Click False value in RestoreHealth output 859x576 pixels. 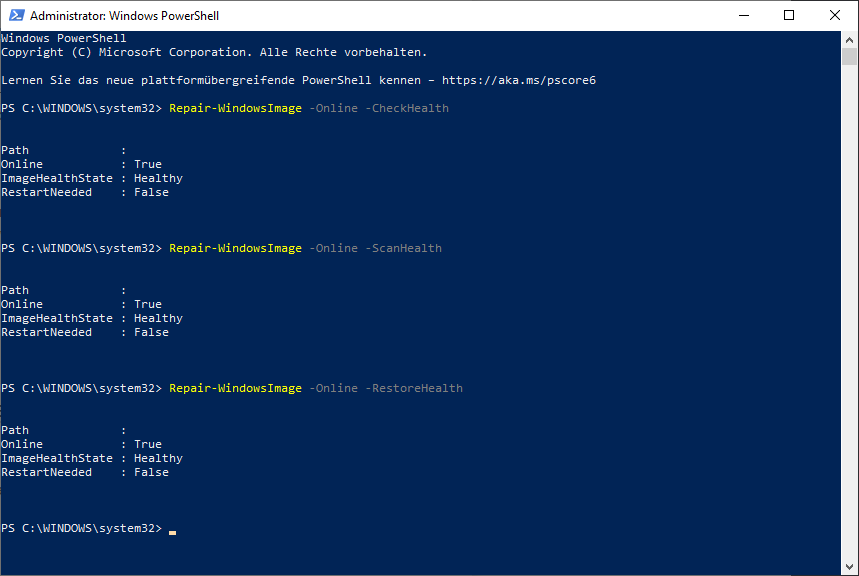coord(151,472)
